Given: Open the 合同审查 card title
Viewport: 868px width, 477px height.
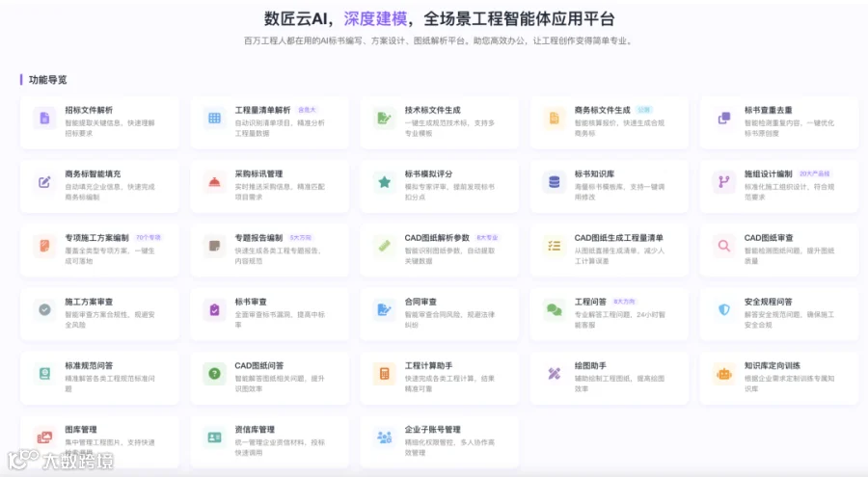Looking at the screenshot, I should [x=420, y=302].
